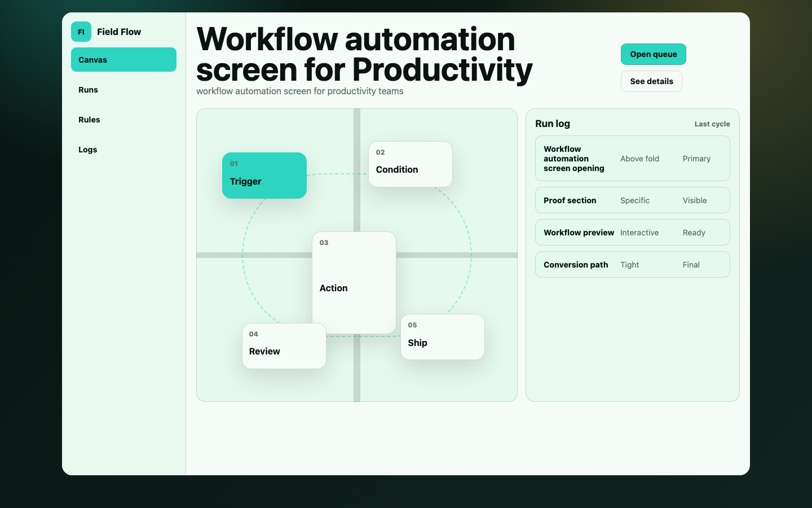Select the 05 Ship node
The width and height of the screenshot is (812, 508).
(443, 337)
